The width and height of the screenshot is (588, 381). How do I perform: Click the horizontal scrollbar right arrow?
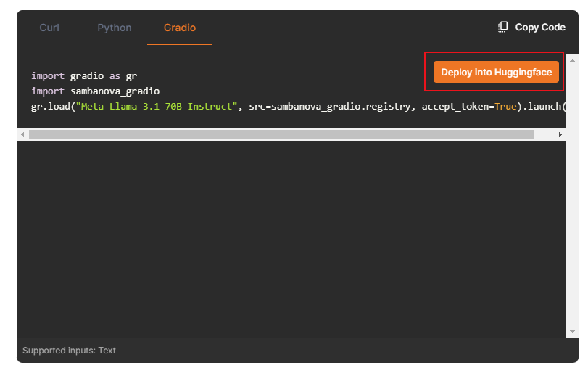pyautogui.click(x=560, y=134)
